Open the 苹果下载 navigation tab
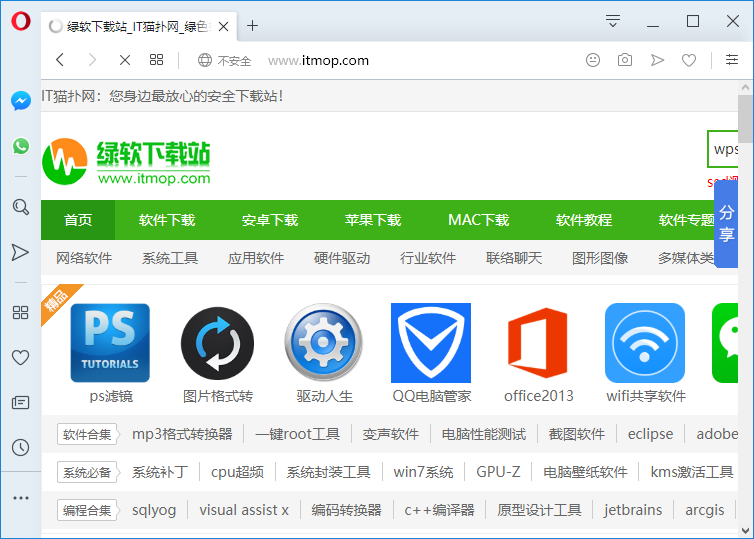 [x=373, y=220]
